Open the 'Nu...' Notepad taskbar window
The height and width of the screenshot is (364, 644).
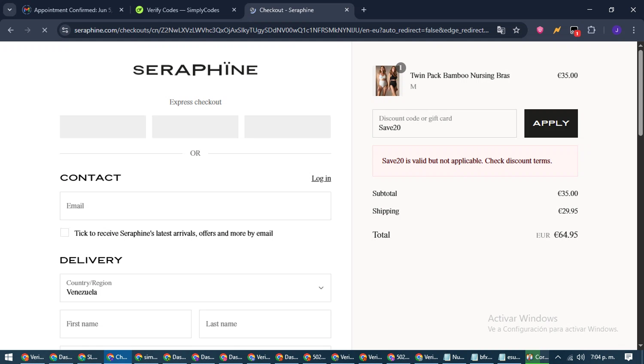(x=454, y=357)
